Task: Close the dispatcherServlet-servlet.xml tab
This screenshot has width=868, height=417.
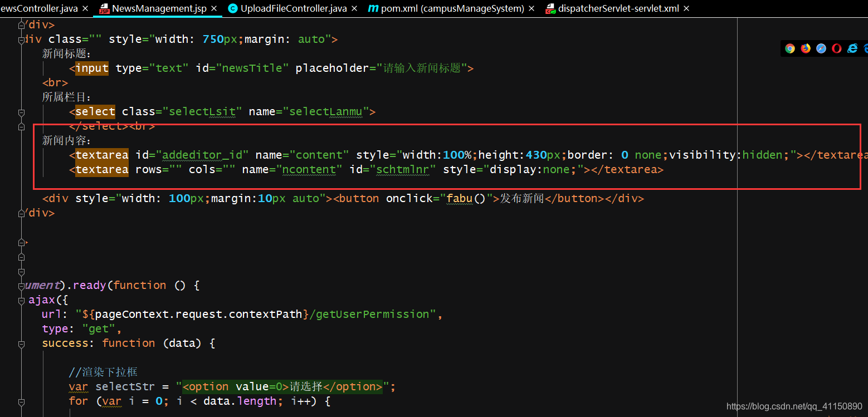Action: point(686,8)
